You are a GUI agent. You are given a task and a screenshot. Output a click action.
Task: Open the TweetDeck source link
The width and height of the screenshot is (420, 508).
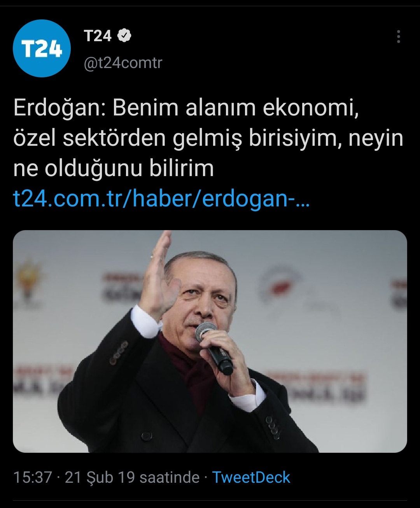(251, 477)
